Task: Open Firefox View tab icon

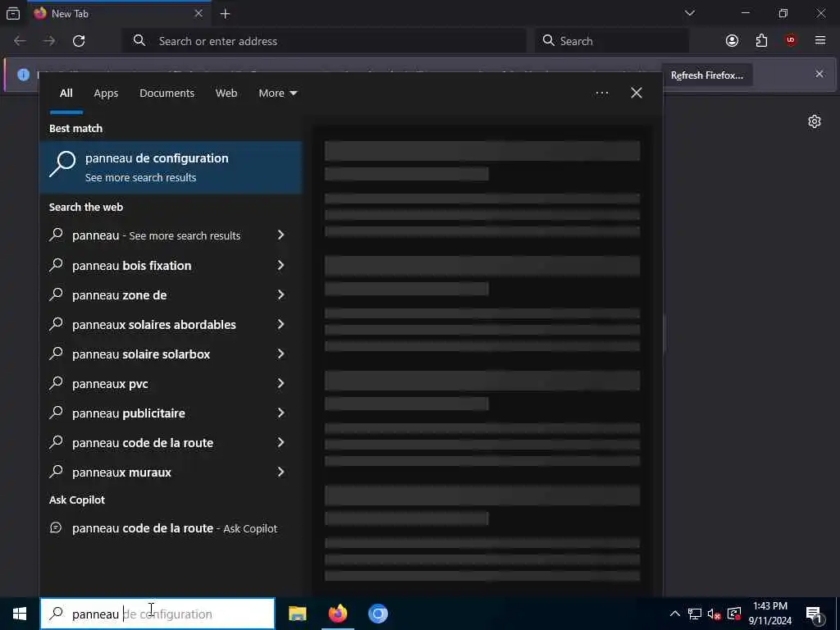Action: (13, 13)
